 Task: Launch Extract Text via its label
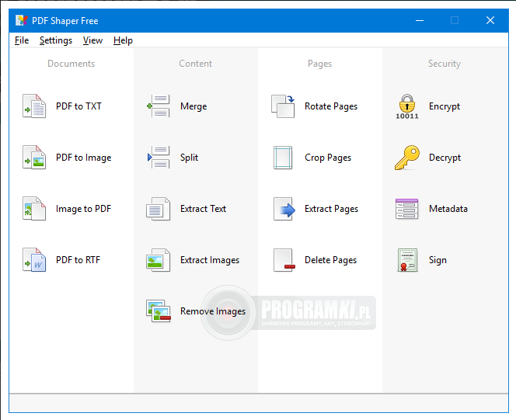click(x=203, y=209)
